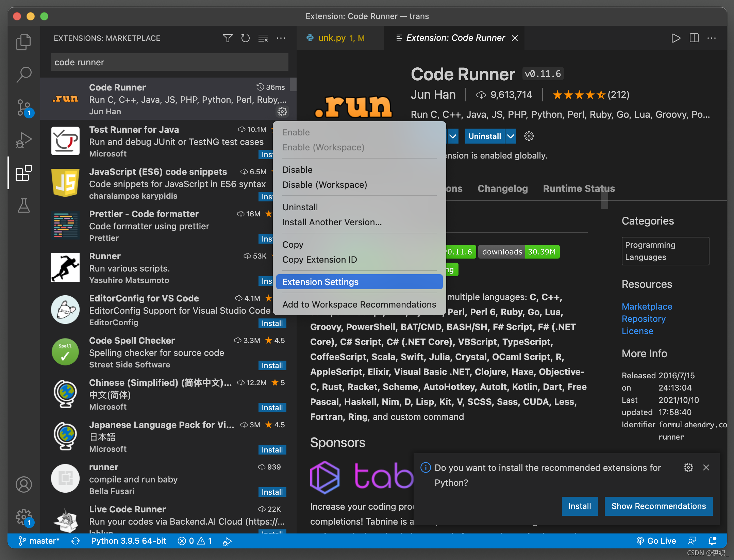Select Uninstall in the context menu

(359, 207)
